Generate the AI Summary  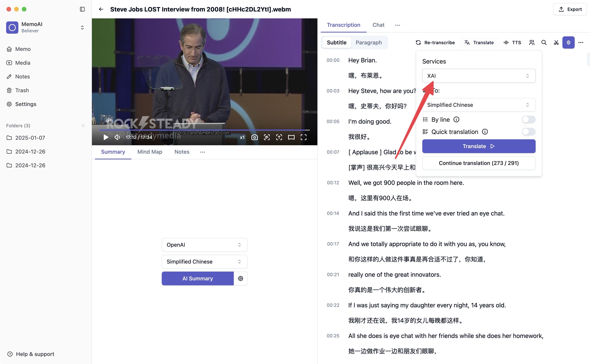pos(198,278)
